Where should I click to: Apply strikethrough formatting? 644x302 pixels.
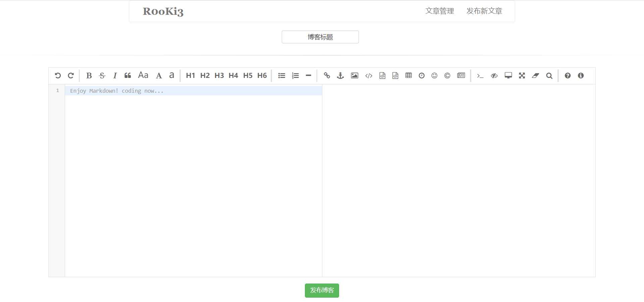pyautogui.click(x=102, y=76)
